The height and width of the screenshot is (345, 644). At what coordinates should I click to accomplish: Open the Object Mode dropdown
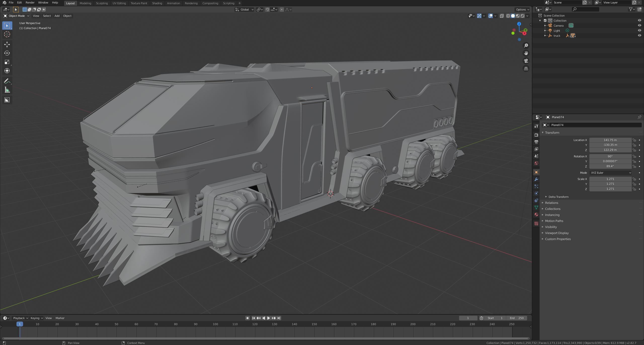(16, 16)
